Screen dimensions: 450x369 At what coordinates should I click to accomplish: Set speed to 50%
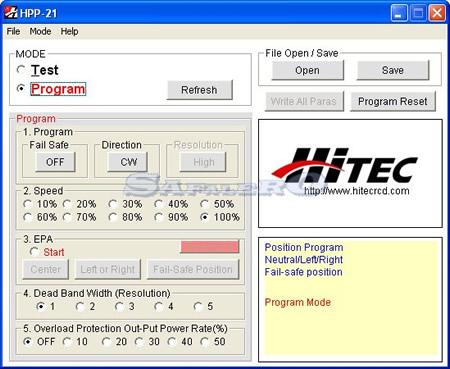204,204
